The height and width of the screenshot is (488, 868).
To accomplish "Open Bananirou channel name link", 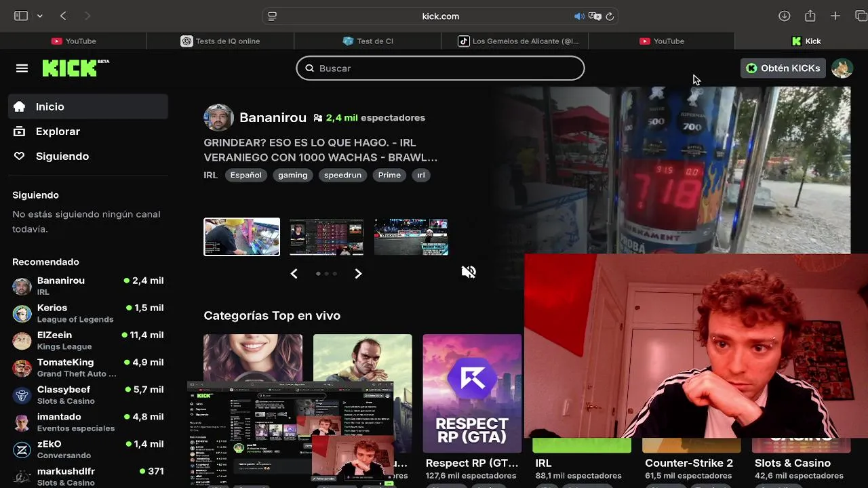I will tap(273, 117).
